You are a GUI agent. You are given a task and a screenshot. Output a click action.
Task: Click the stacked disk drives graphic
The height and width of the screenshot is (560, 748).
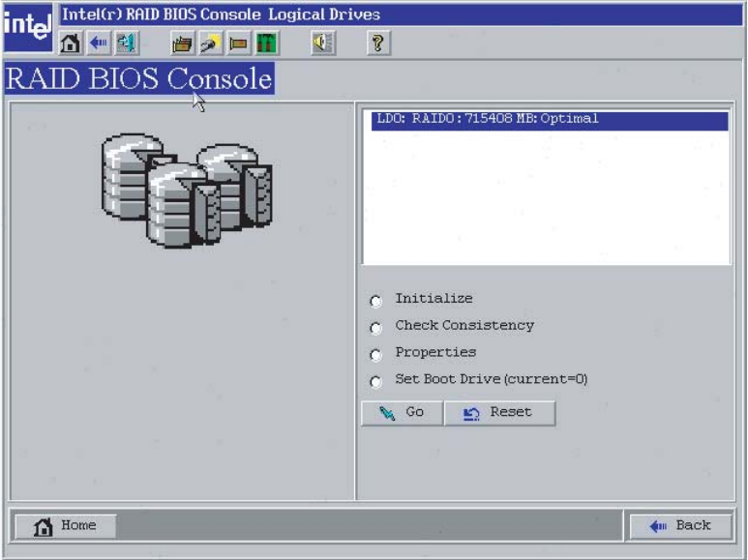point(187,190)
